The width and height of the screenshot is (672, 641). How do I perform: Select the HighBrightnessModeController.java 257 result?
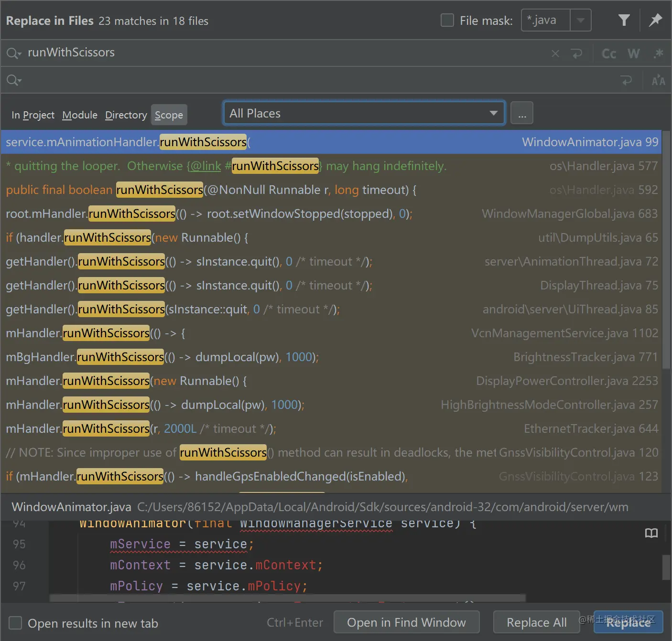click(x=332, y=405)
